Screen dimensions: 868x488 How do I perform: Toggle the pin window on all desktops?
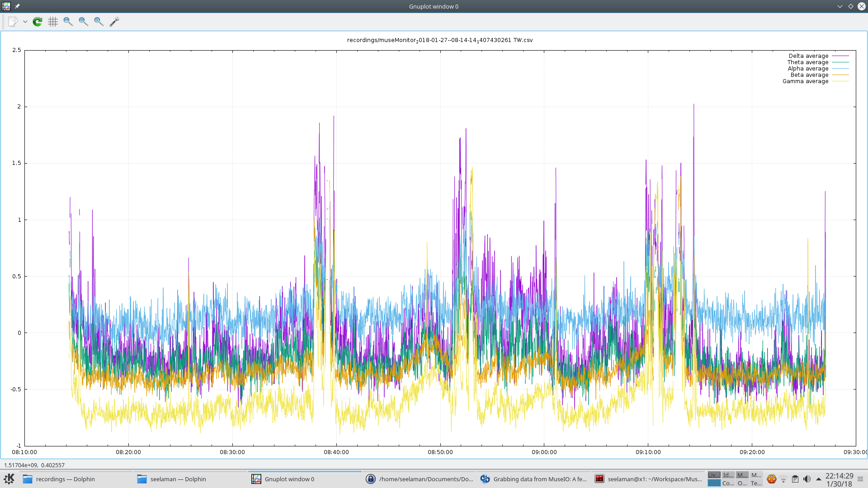tap(17, 6)
